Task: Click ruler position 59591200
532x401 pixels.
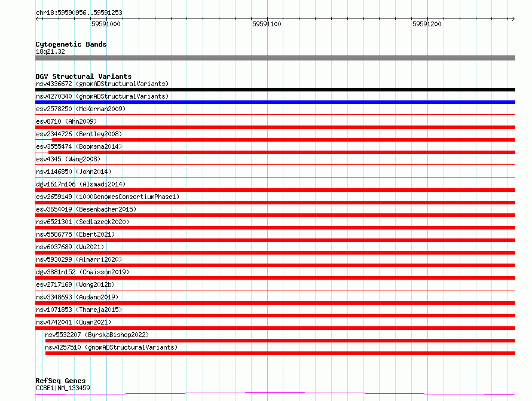Action: [427, 24]
